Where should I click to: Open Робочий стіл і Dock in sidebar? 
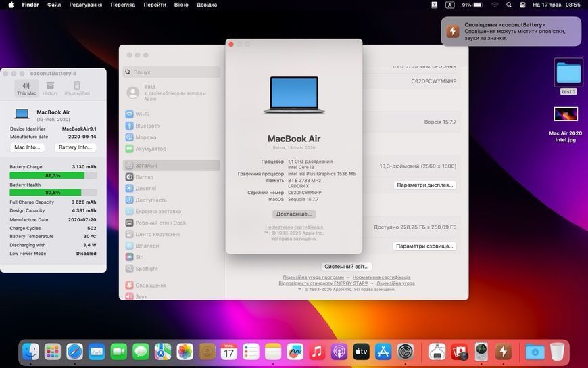click(x=172, y=223)
